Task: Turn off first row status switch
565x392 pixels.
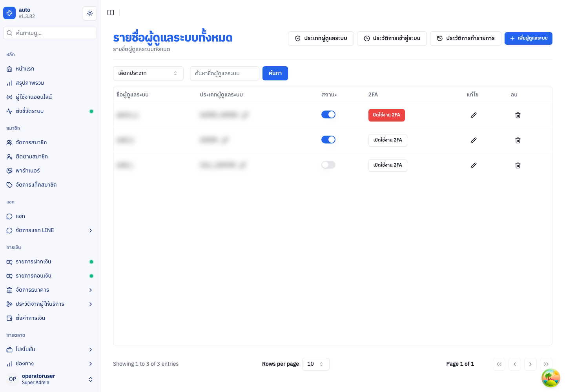Action: tap(328, 114)
